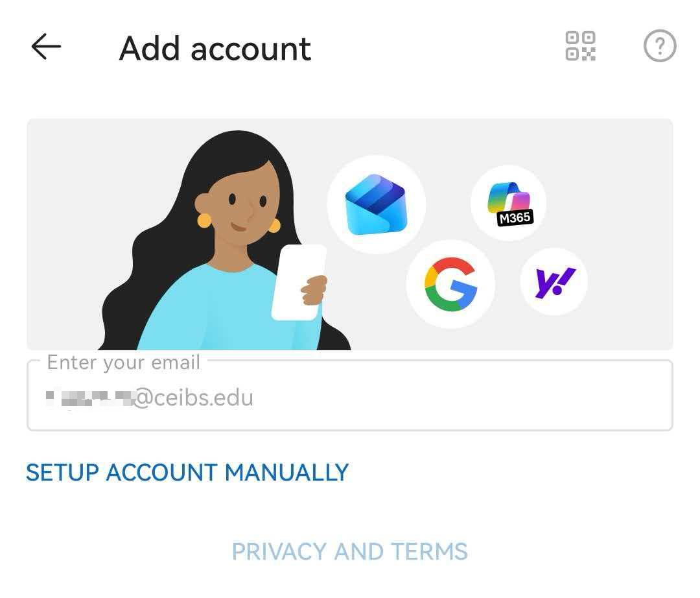Tap the blue Outlook envelope logo
The width and height of the screenshot is (700, 598).
click(x=376, y=204)
